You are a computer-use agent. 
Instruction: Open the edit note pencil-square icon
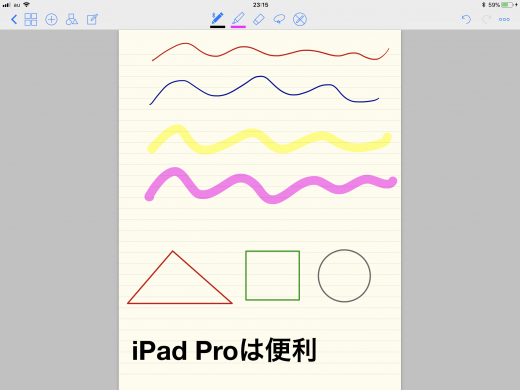point(92,19)
